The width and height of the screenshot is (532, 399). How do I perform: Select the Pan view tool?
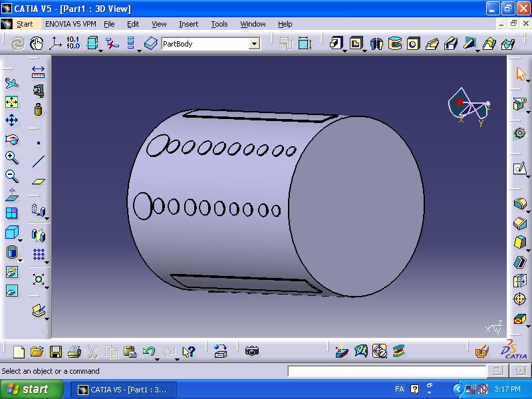11,120
